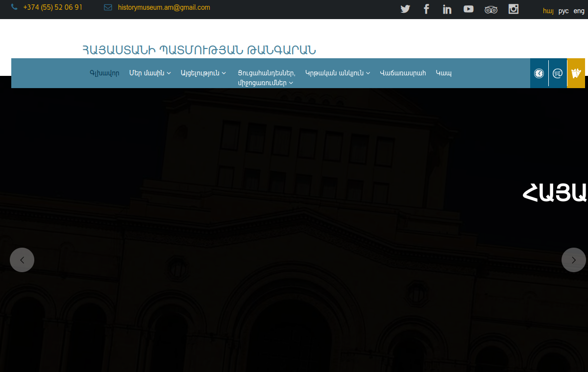Switch language to հայ (Armenian)
The height and width of the screenshot is (372, 588).
pyautogui.click(x=548, y=11)
